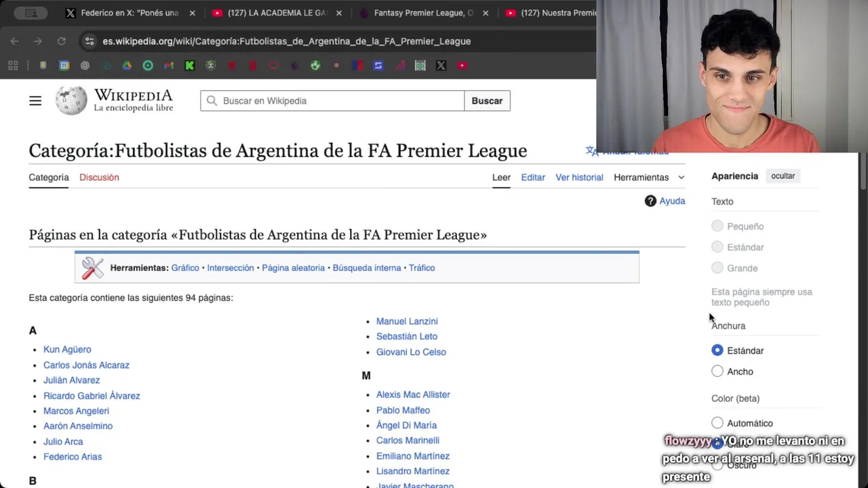Switch to Federico en X tab
Viewport: 868px width, 488px height.
130,13
